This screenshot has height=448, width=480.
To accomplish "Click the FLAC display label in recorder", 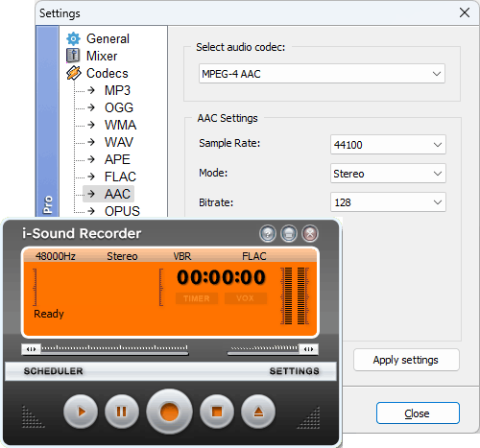I will click(x=254, y=256).
